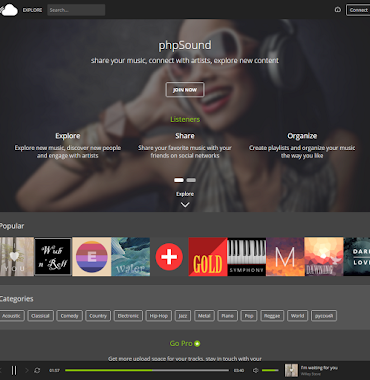Select the Acoustic category tag

tap(12, 316)
